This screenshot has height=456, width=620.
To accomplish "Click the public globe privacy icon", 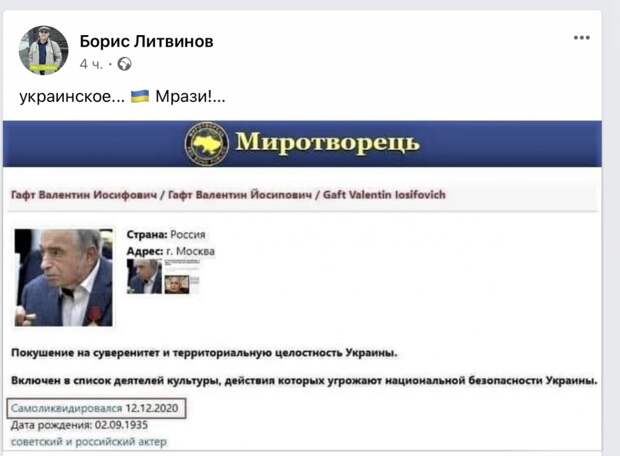I will pyautogui.click(x=125, y=64).
